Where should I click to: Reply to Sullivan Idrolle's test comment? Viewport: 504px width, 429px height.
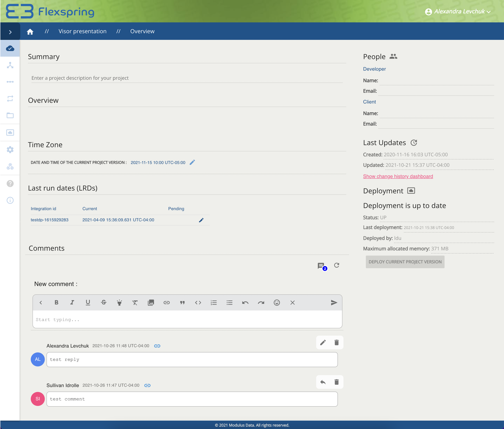click(323, 382)
